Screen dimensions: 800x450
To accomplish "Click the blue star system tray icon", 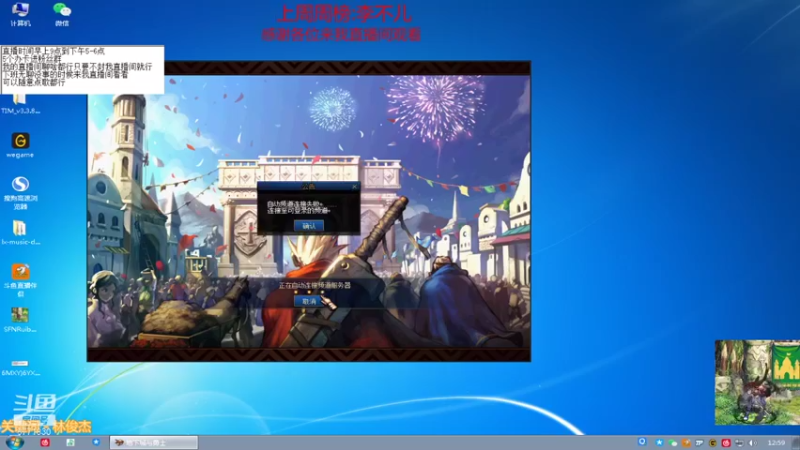I will [x=659, y=442].
